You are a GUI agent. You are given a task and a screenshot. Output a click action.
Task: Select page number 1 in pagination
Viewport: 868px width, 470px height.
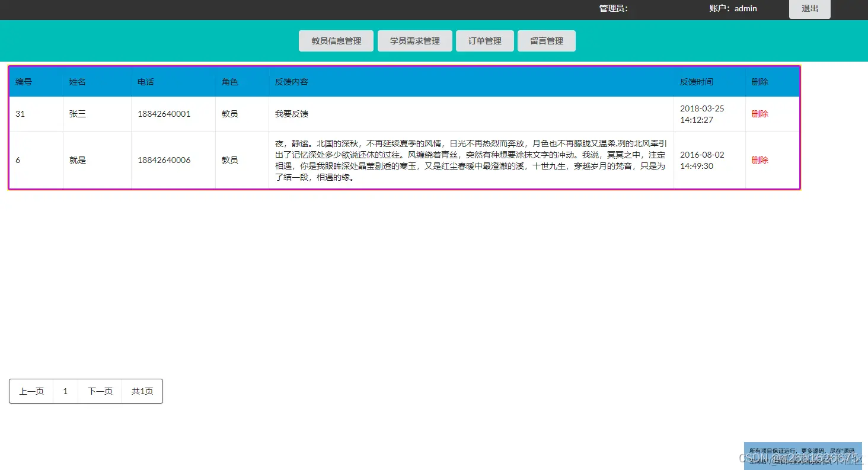[65, 391]
